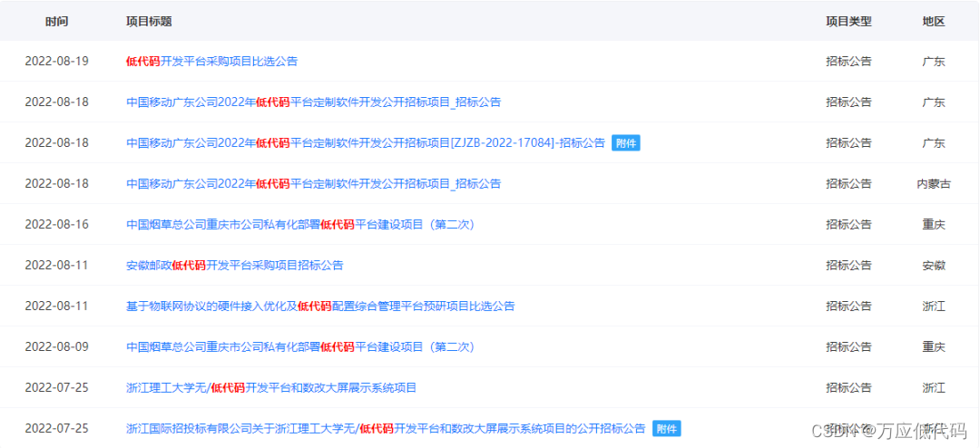Click the 招标公告 type cell in the 2022-08-19 row

(x=848, y=62)
